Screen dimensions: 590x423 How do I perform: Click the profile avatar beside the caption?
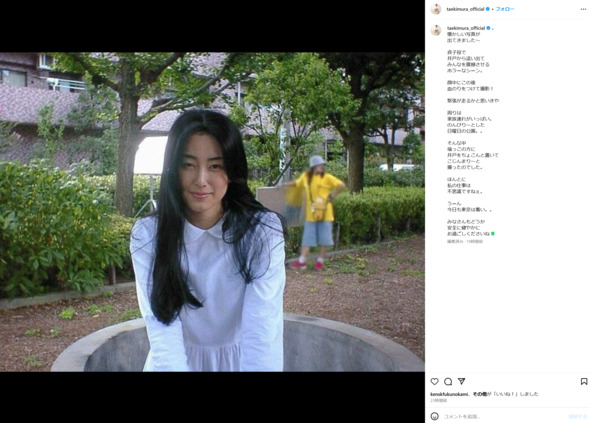[x=436, y=30]
